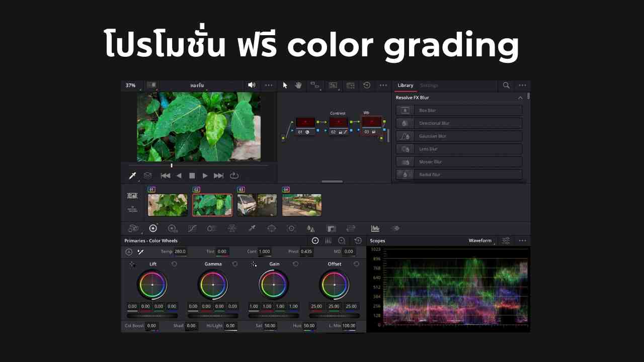The height and width of the screenshot is (362, 644).
Task: Open the Waveform scope type dropdown
Action: click(481, 241)
